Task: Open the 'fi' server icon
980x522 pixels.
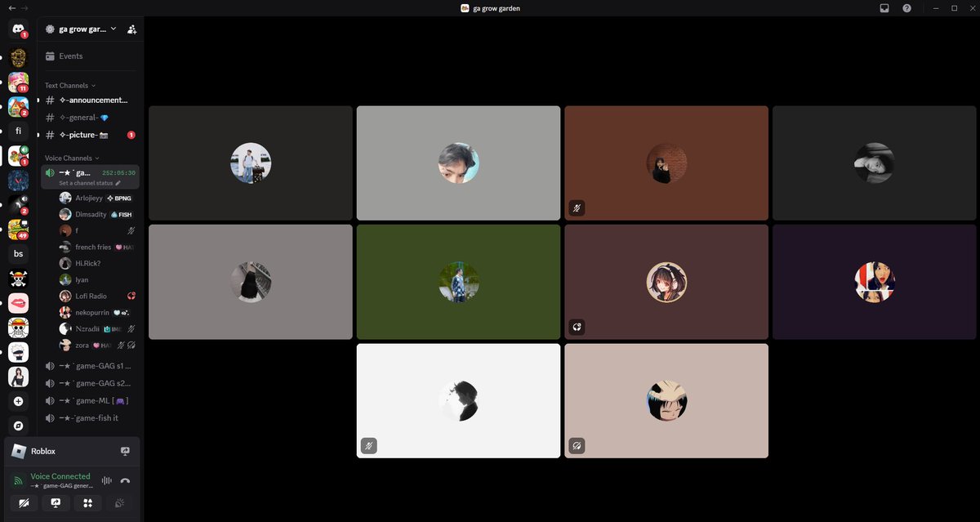Action: pyautogui.click(x=18, y=131)
